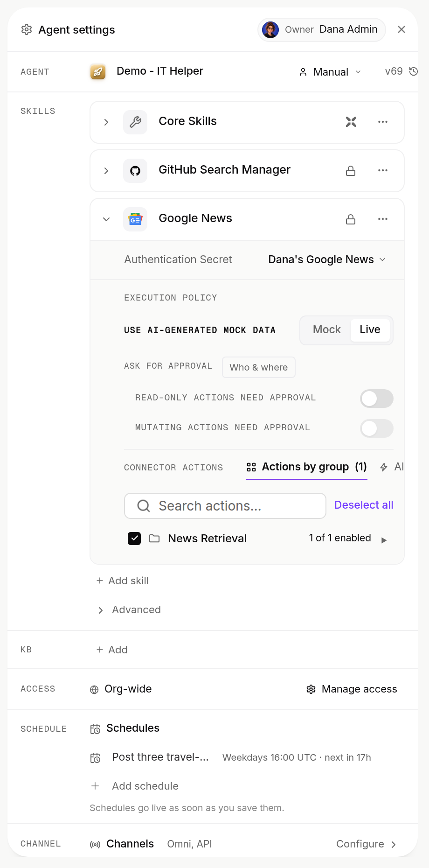The height and width of the screenshot is (868, 429).
Task: Switch to Actions by group tab
Action: (307, 467)
